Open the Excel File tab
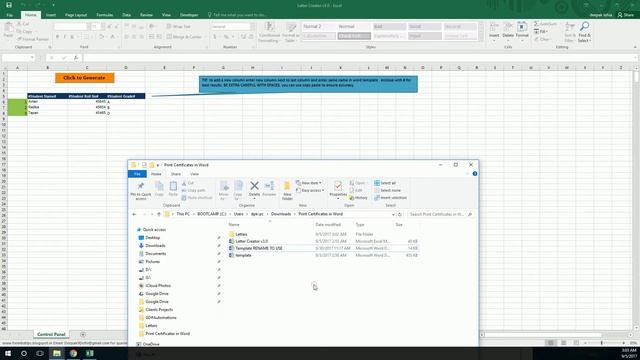 tap(9, 15)
